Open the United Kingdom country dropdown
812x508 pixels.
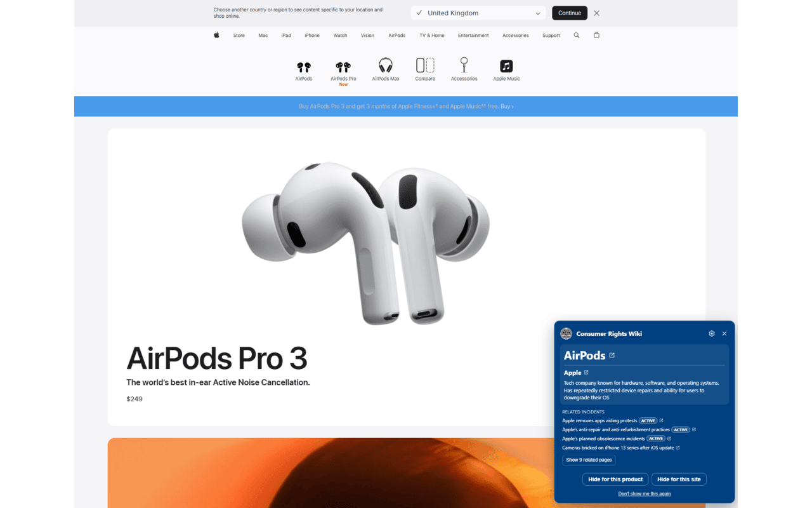478,13
